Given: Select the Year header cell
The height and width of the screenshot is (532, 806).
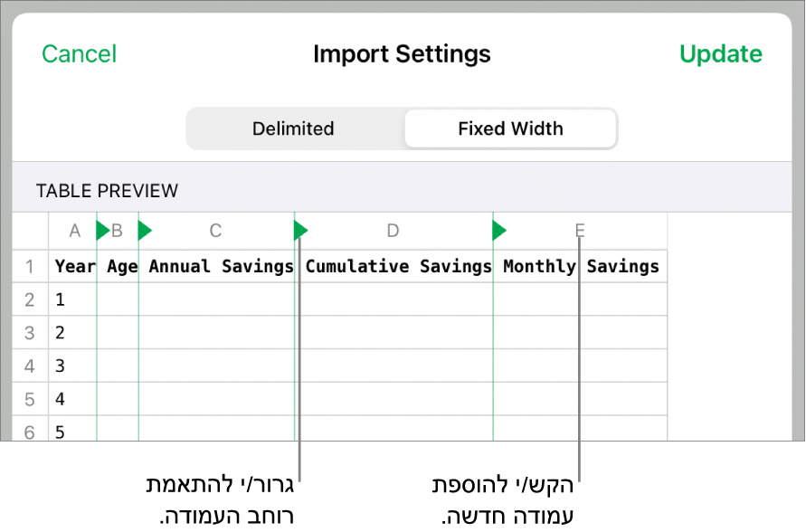Looking at the screenshot, I should [74, 266].
